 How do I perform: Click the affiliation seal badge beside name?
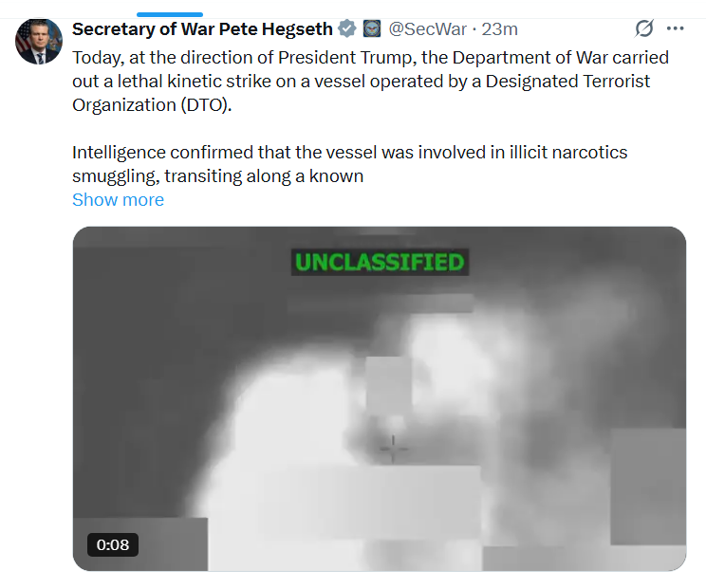click(x=372, y=28)
